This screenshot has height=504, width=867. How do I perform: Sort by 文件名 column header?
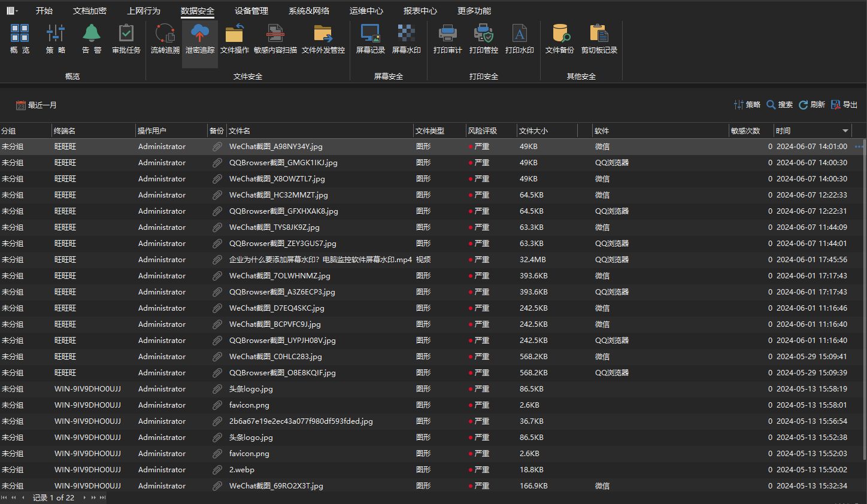coord(320,130)
